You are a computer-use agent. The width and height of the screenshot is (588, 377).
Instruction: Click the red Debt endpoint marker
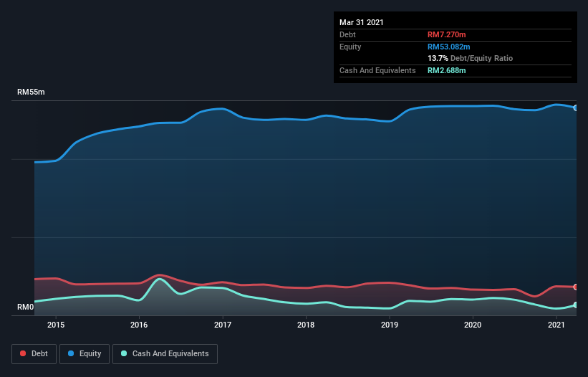[576, 287]
